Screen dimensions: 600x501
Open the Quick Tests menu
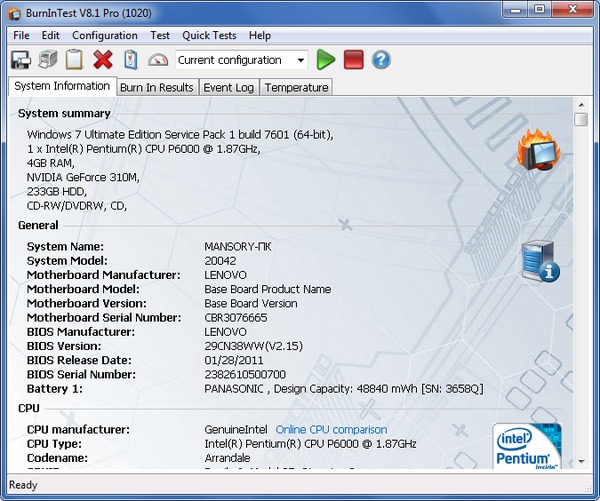coord(209,35)
